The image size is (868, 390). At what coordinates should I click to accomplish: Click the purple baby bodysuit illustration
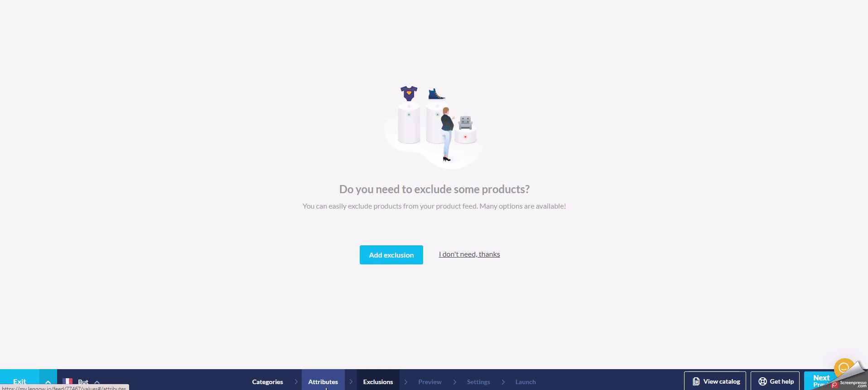pyautogui.click(x=409, y=93)
